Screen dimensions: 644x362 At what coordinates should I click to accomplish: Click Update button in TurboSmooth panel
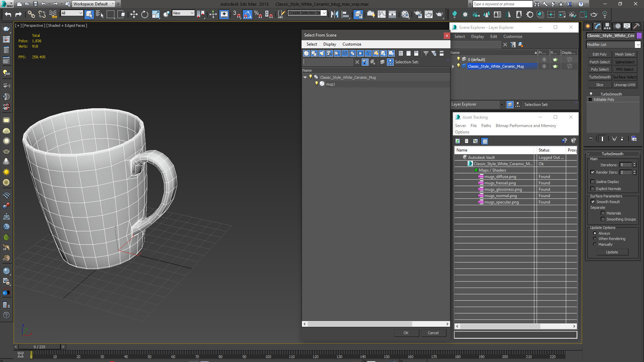pos(612,252)
